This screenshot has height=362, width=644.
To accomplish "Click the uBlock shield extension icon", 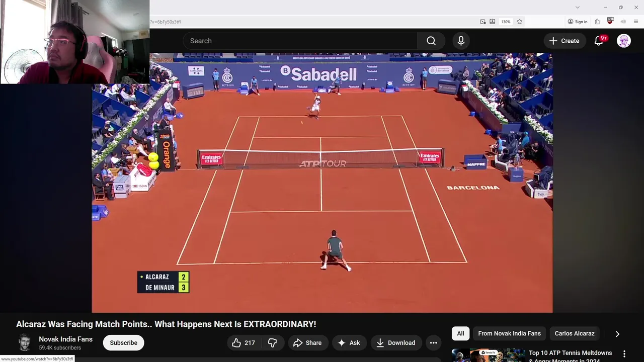I will pyautogui.click(x=610, y=21).
